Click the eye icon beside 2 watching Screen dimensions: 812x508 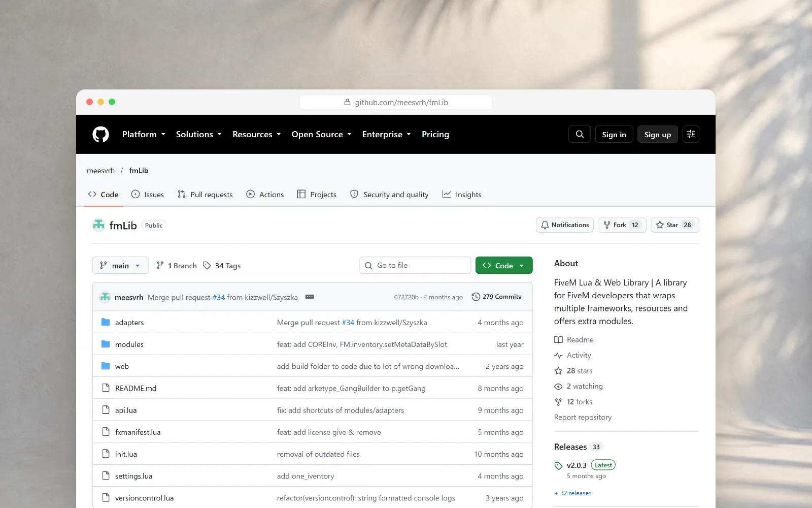[x=558, y=387]
